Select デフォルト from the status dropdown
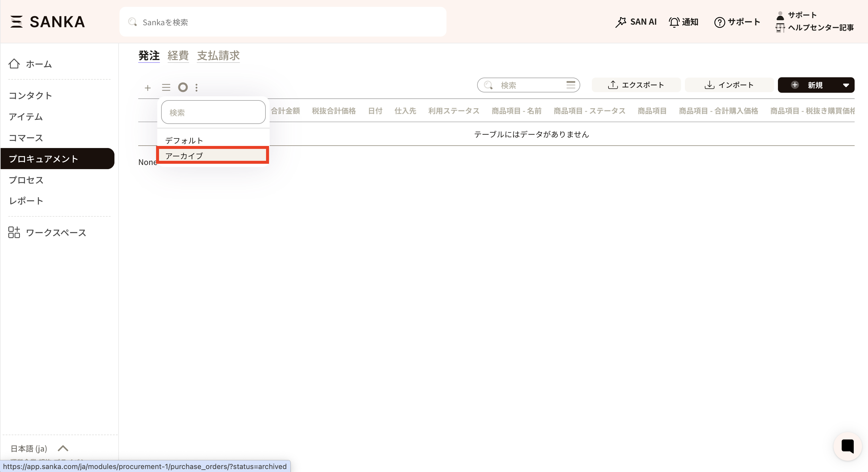Viewport: 868px width, 472px height. click(184, 141)
